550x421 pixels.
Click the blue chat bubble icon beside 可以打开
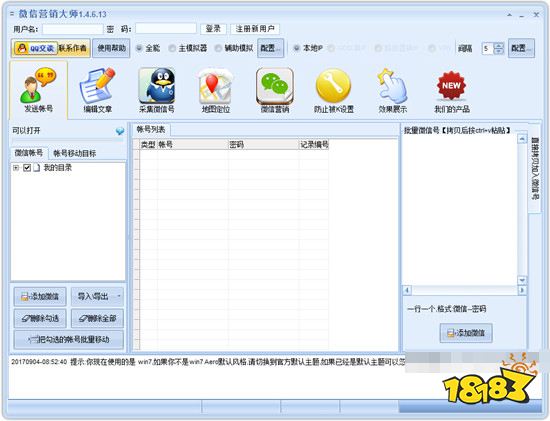pyautogui.click(x=120, y=131)
